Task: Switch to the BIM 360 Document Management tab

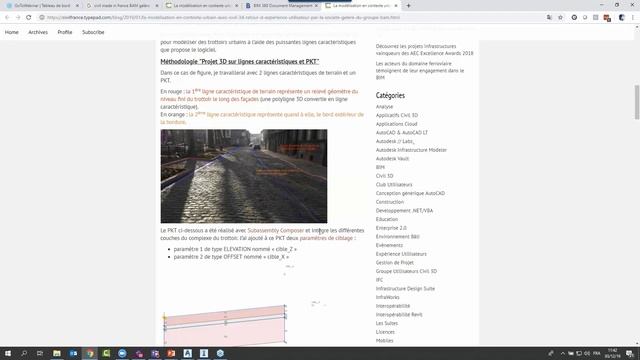Action: coord(281,6)
